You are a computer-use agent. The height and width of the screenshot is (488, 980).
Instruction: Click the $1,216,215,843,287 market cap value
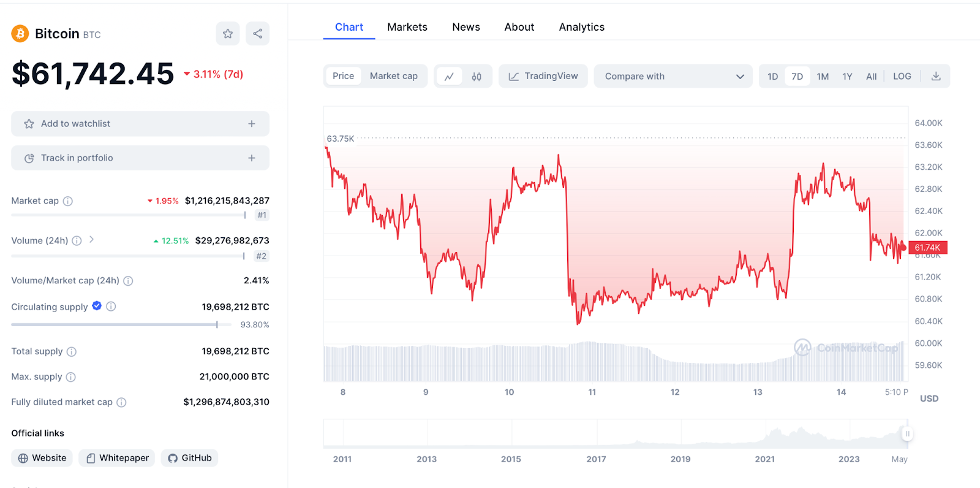pos(227,200)
